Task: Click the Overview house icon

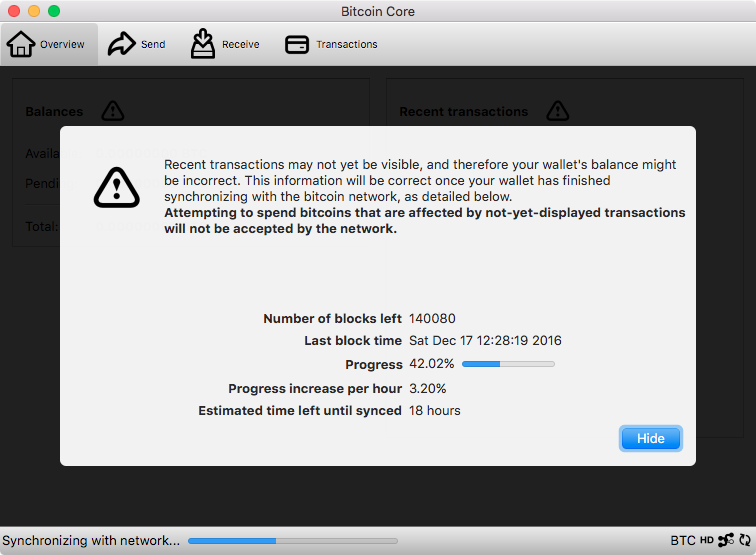Action: (x=21, y=44)
